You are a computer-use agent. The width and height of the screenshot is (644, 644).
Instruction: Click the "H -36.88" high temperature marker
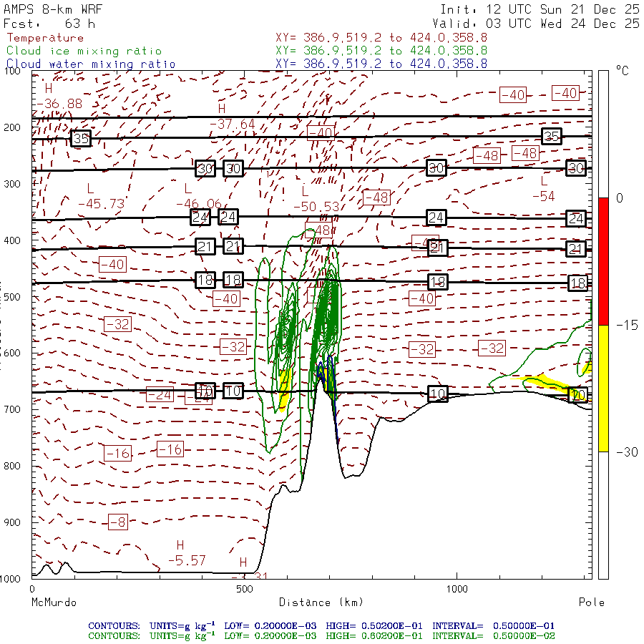[x=60, y=96]
